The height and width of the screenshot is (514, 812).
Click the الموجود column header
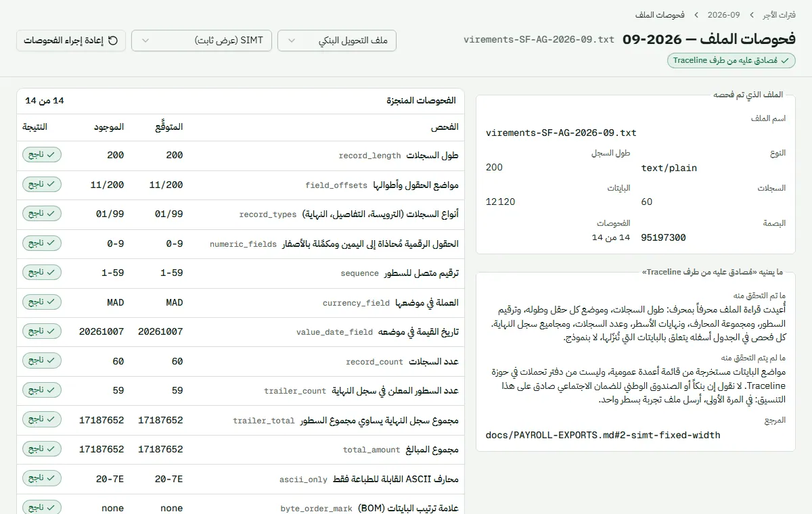click(x=109, y=127)
